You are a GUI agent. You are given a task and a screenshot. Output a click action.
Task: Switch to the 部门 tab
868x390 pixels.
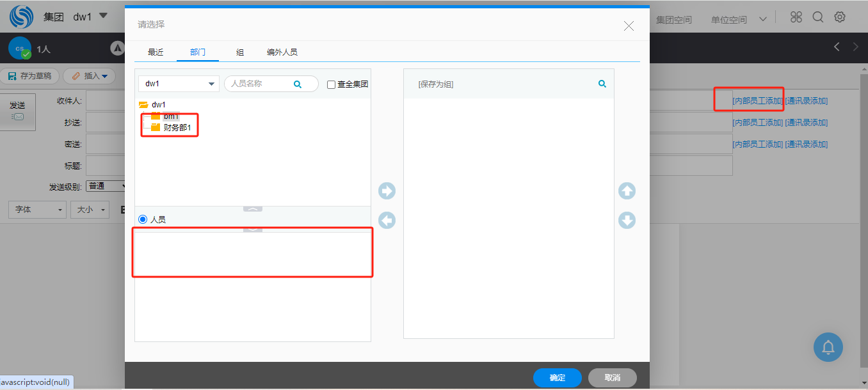tap(198, 52)
